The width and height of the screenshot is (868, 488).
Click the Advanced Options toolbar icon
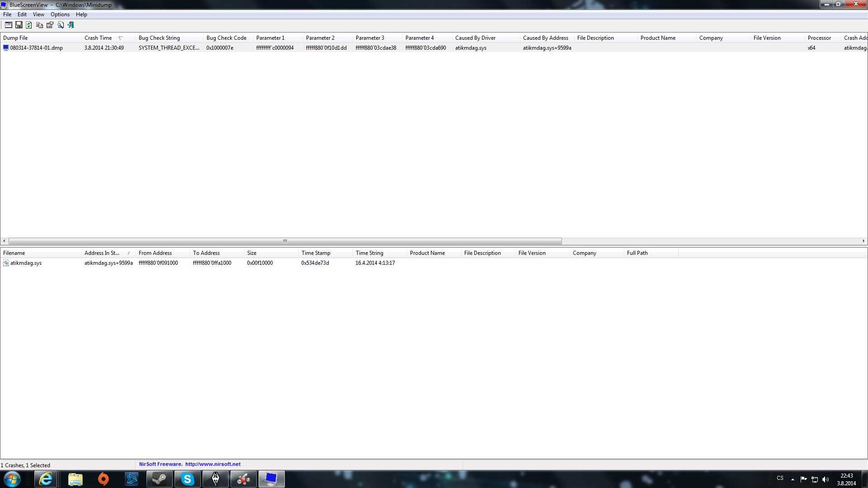click(8, 25)
